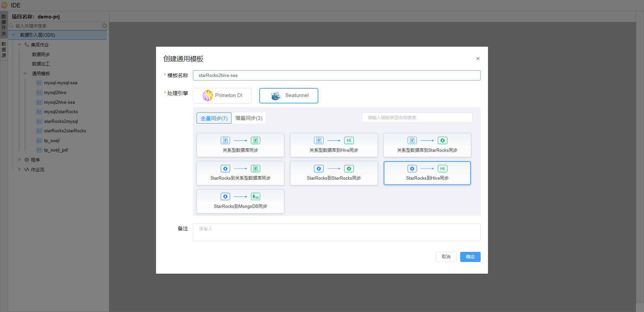The width and height of the screenshot is (644, 312).
Task: Click the mysql2hive template file icon
Action: click(39, 93)
